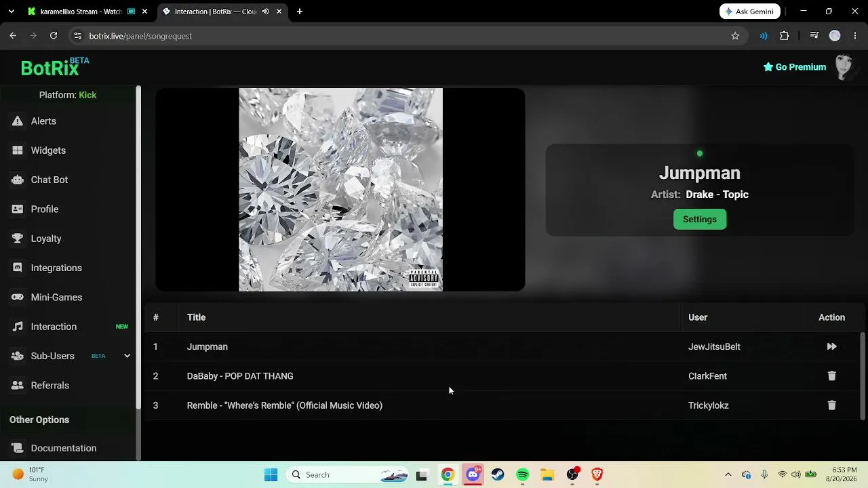The width and height of the screenshot is (868, 488).
Task: Open song request Settings button
Action: point(700,220)
